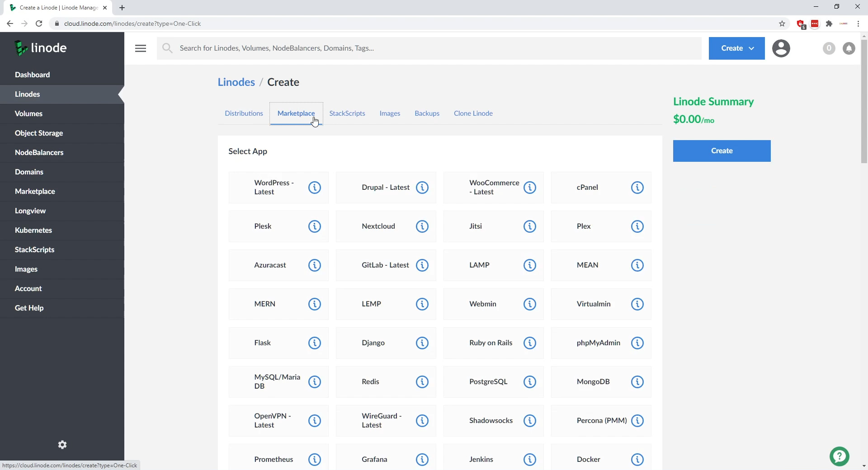The width and height of the screenshot is (868, 470).
Task: Open Redis info icon
Action: [x=422, y=382]
